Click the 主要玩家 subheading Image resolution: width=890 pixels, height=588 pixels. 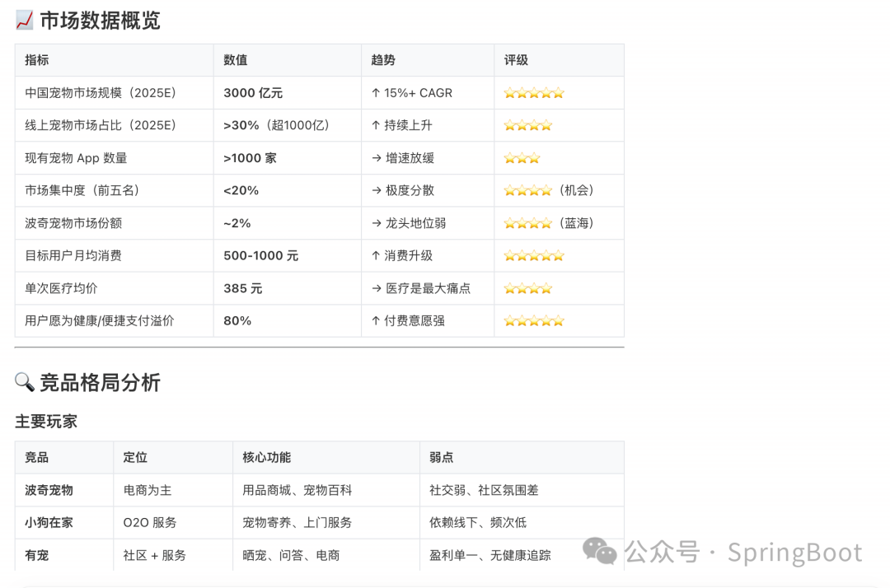46,422
